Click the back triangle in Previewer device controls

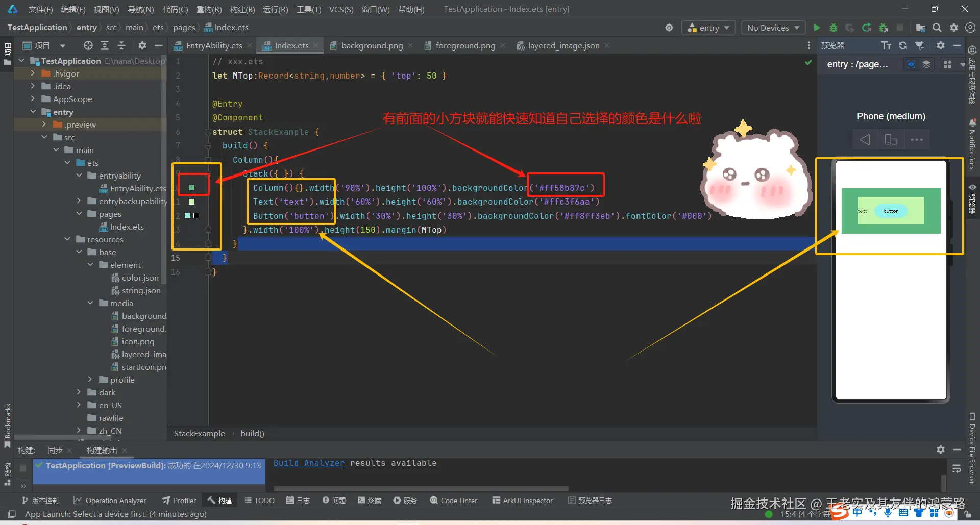pos(865,140)
